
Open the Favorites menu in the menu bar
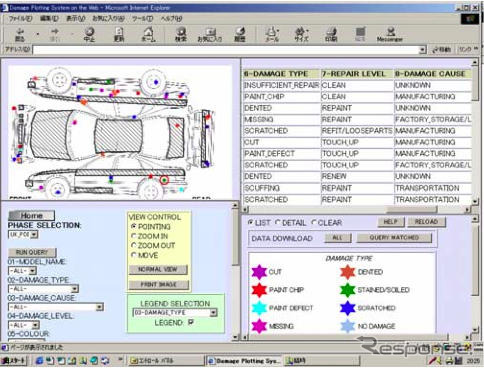pyautogui.click(x=108, y=19)
